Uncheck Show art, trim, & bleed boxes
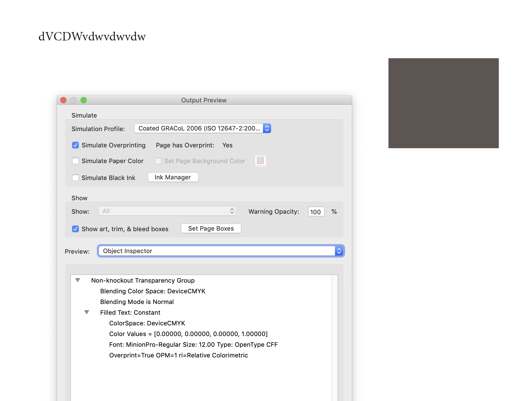 [x=75, y=229]
